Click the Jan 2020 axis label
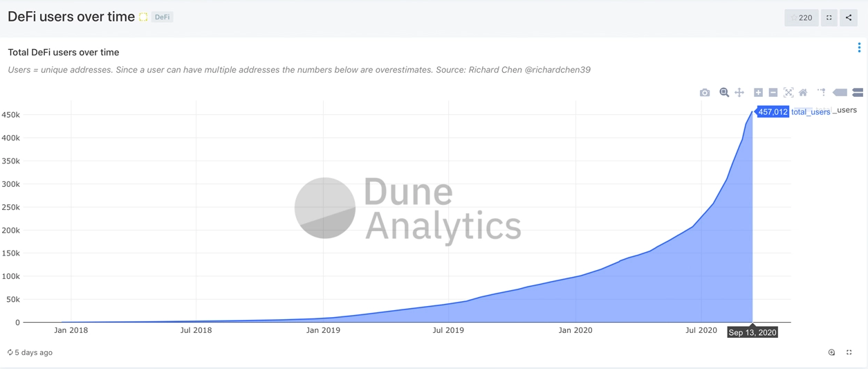Viewport: 868px width, 369px height. [575, 330]
